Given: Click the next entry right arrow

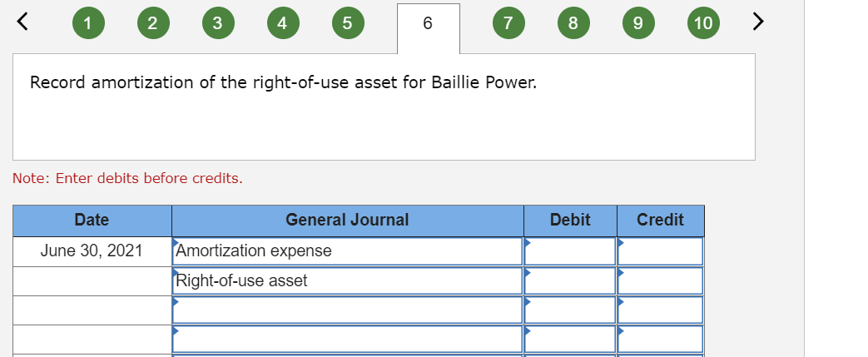Looking at the screenshot, I should coord(758,22).
